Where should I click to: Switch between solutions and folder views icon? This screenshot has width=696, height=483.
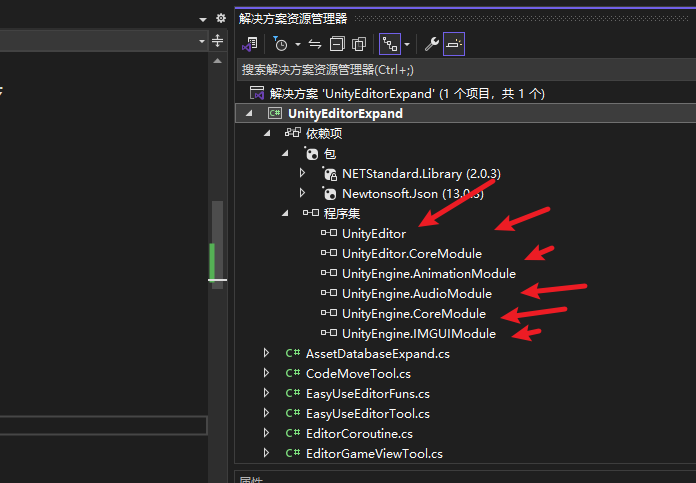[250, 44]
